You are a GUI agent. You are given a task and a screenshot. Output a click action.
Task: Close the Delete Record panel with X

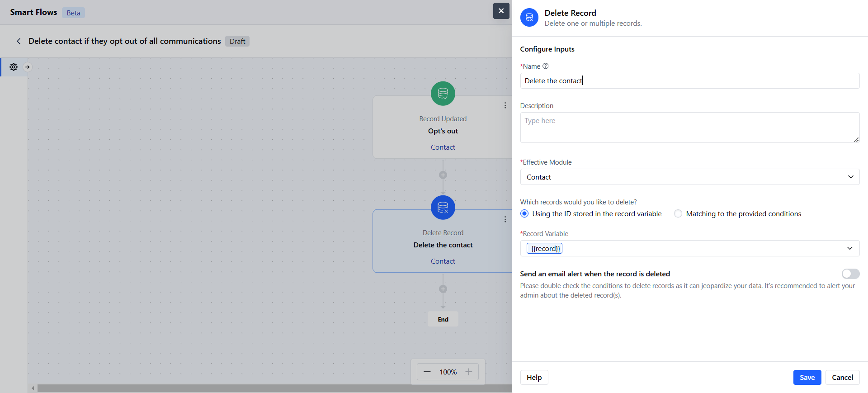coord(501,11)
